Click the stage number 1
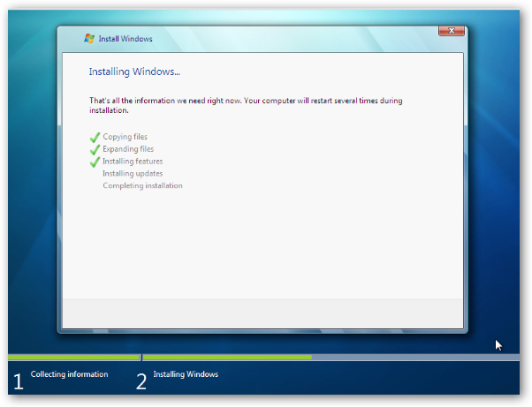This screenshot has width=532, height=407. [x=19, y=381]
